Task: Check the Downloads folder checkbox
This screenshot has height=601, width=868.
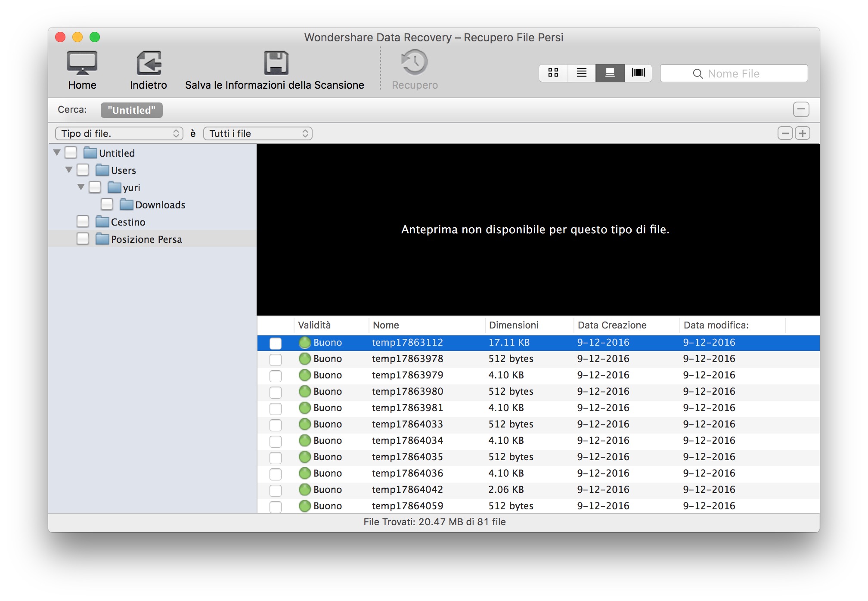Action: tap(107, 204)
